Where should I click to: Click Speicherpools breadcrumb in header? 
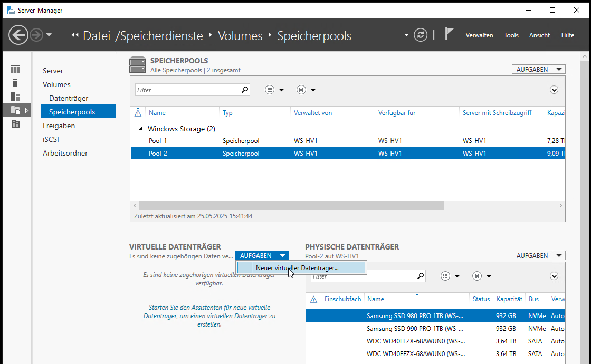[314, 36]
